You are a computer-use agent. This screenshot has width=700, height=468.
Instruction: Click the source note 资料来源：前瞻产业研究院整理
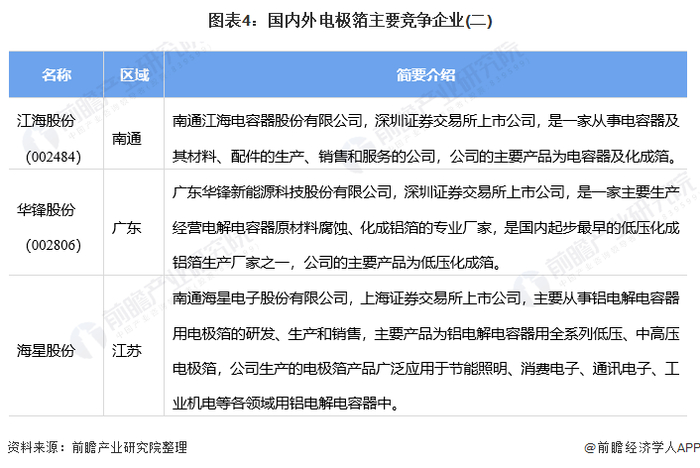[97, 447]
